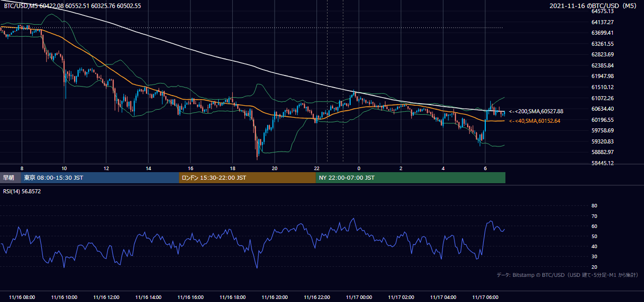This screenshot has height=302, width=644.
Task: Click price axis value 58445.12
Action: 602,163
